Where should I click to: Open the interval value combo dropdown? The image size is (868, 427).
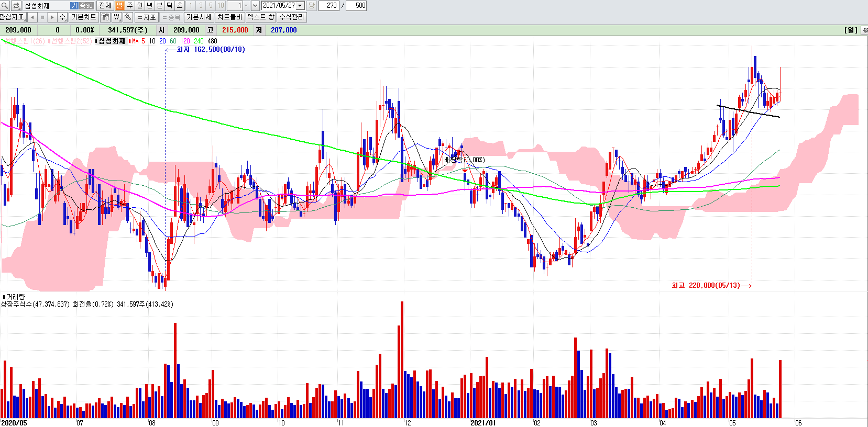coord(246,6)
